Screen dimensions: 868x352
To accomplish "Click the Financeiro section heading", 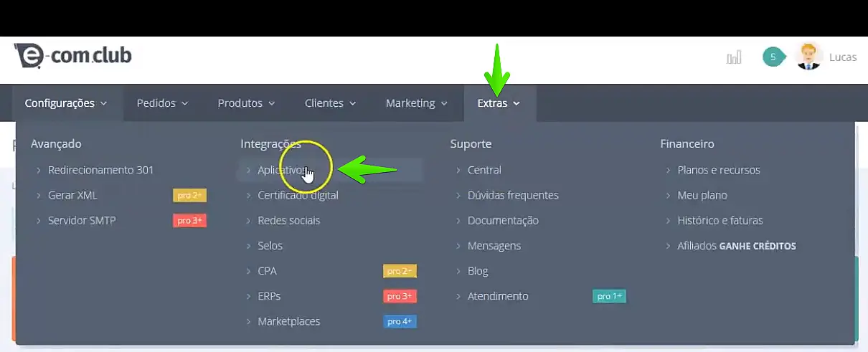I will (687, 143).
